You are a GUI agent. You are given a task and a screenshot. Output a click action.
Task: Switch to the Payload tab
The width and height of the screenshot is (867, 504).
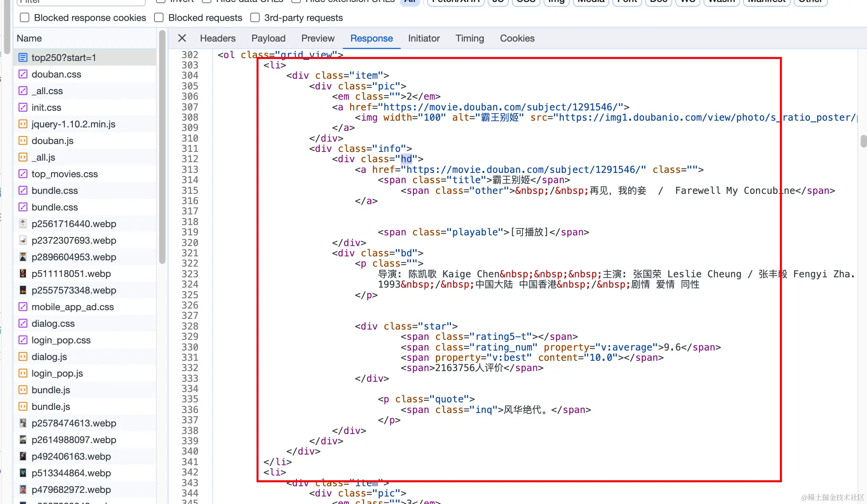click(268, 38)
